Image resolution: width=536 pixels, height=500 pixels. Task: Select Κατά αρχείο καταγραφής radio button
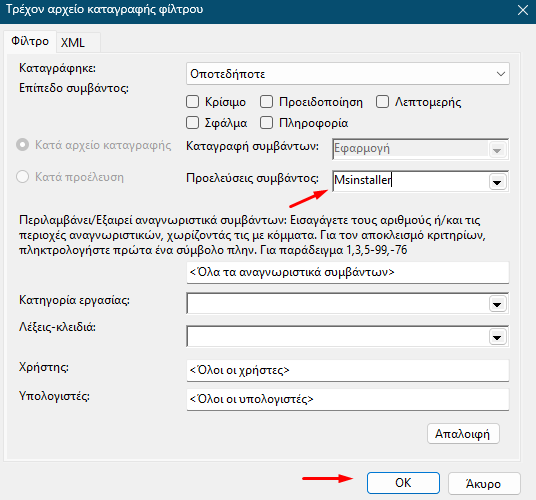(x=23, y=145)
